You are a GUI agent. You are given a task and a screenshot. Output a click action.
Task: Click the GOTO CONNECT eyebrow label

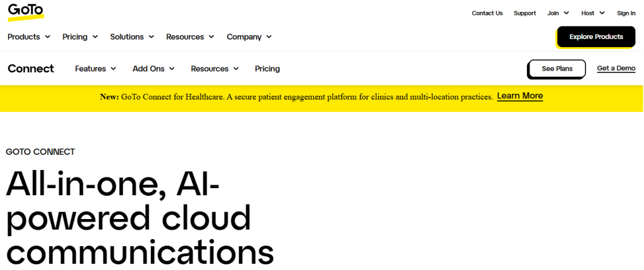40,152
